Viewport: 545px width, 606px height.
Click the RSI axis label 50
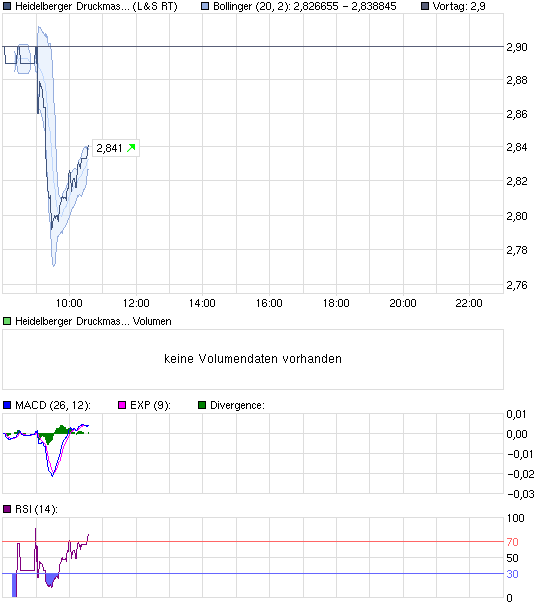click(x=513, y=558)
